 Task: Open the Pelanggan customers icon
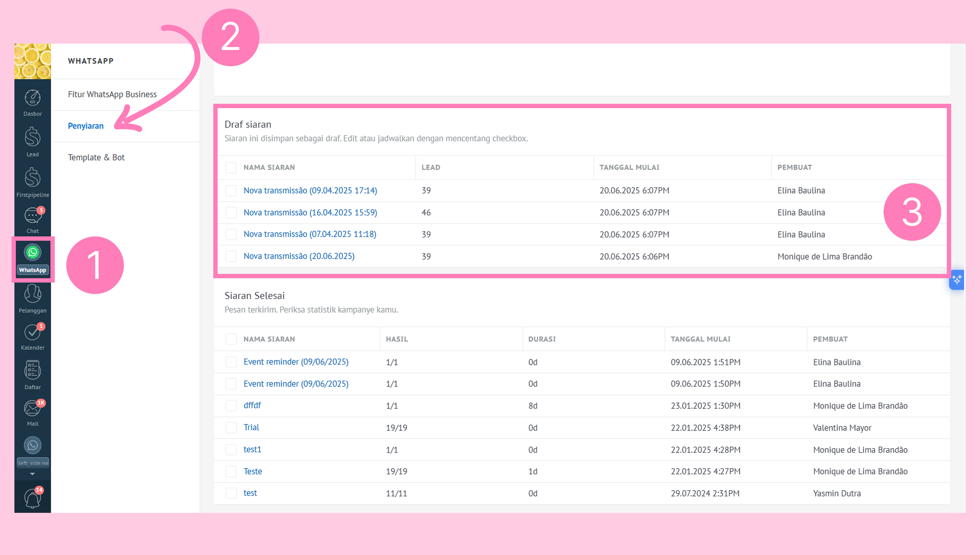click(32, 298)
